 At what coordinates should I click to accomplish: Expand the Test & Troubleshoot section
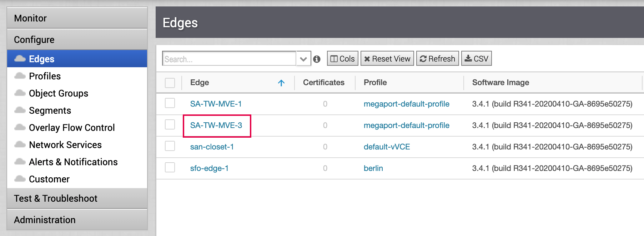pyautogui.click(x=77, y=198)
